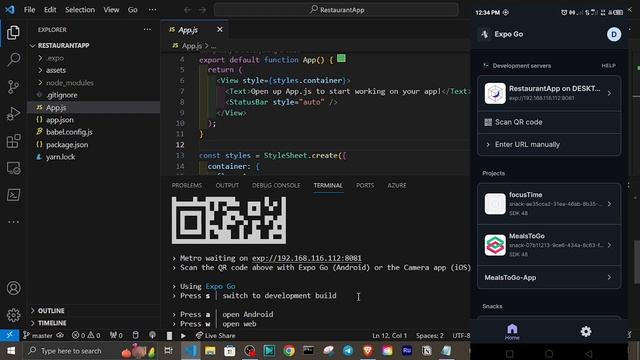
Task: Click the Expo Go link in terminal
Action: tap(220, 286)
